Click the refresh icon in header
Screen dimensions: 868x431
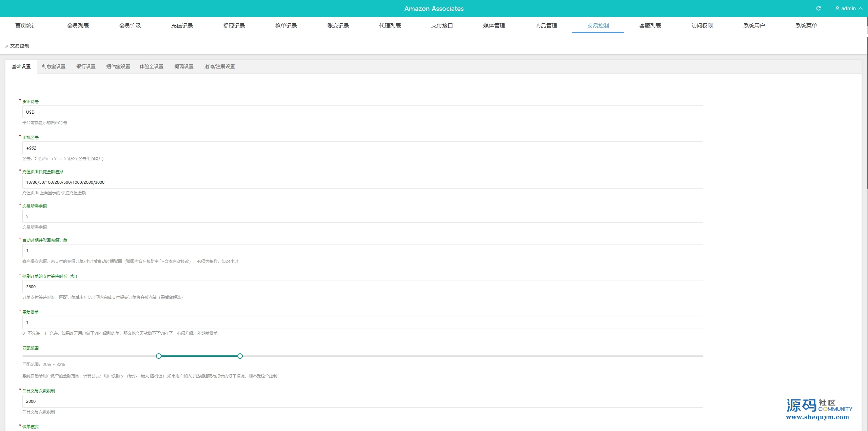(x=818, y=8)
